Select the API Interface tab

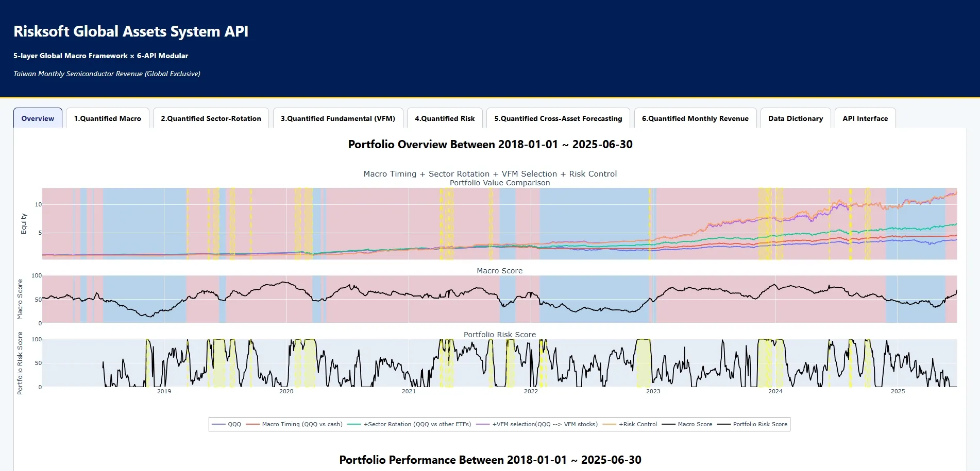click(865, 118)
